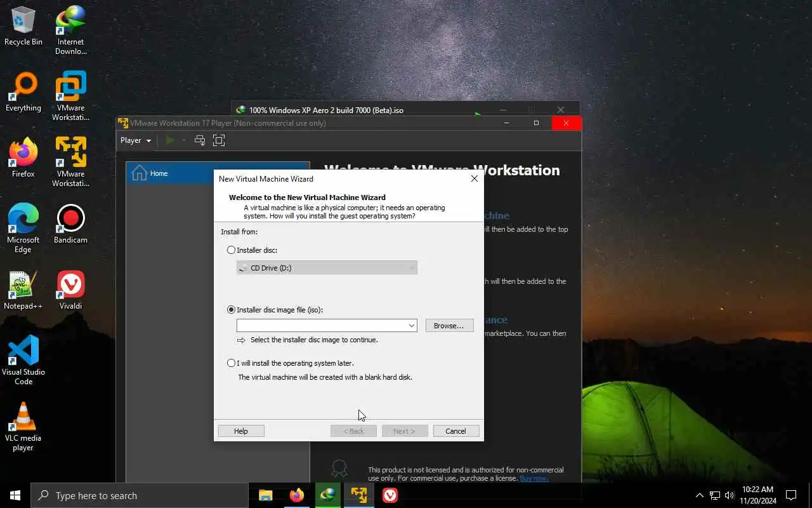The image size is (812, 508).
Task: Click the Home icon in VMware library
Action: coord(139,173)
